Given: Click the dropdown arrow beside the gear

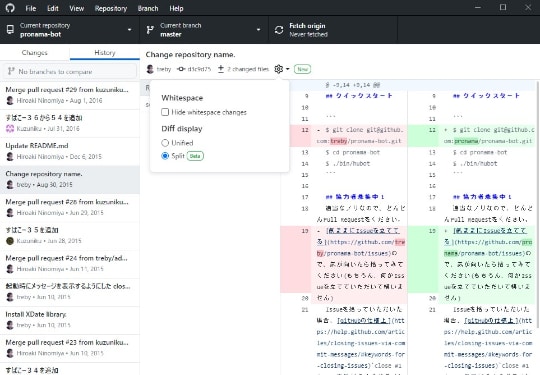Looking at the screenshot, I should (287, 69).
